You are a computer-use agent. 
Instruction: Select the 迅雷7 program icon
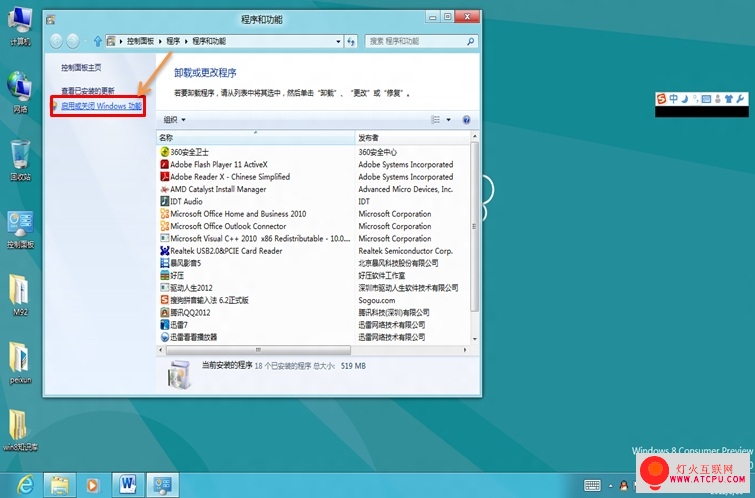click(165, 325)
